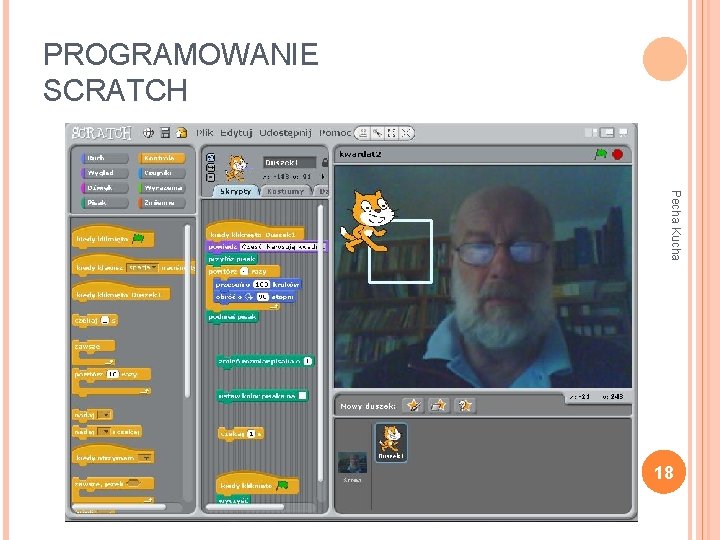Click the 'czekaj 1 s' script block
The height and width of the screenshot is (540, 720).
coord(241,433)
